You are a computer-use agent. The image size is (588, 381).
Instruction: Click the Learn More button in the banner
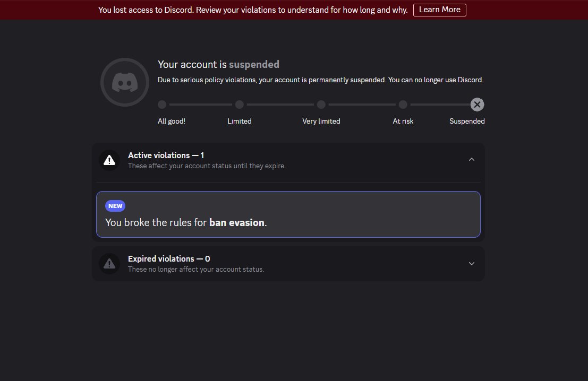(439, 10)
